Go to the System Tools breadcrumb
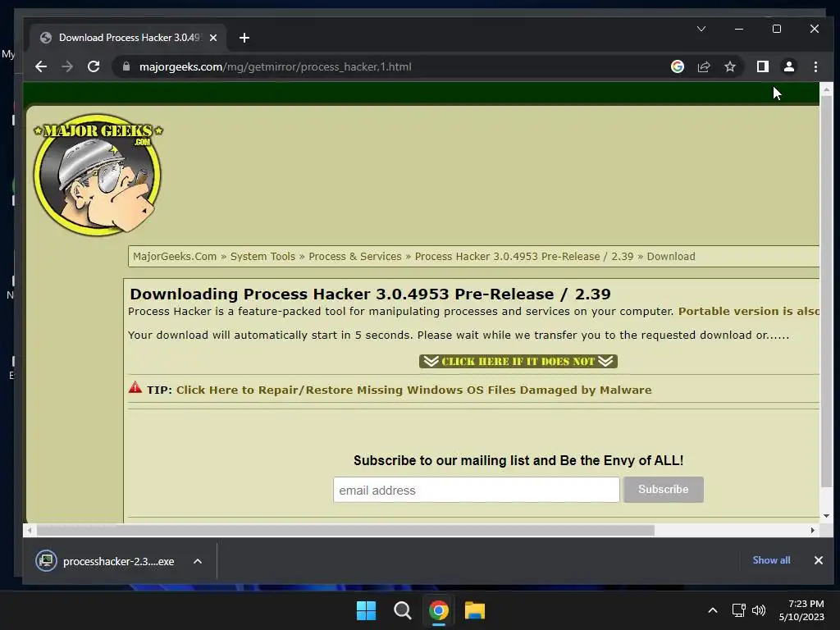The height and width of the screenshot is (630, 840). pyautogui.click(x=262, y=256)
